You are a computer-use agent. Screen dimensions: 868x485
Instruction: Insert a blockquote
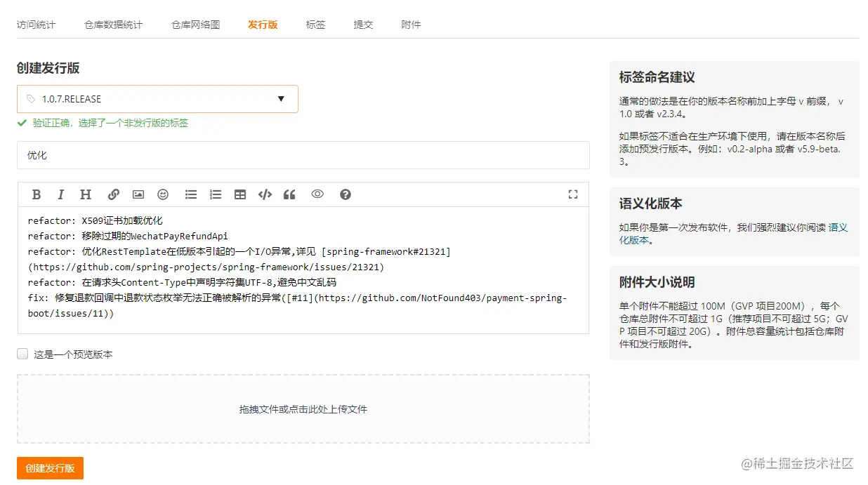[289, 194]
